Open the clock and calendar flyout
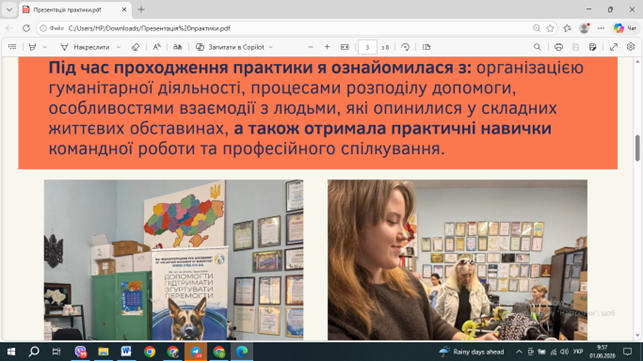 (602, 352)
